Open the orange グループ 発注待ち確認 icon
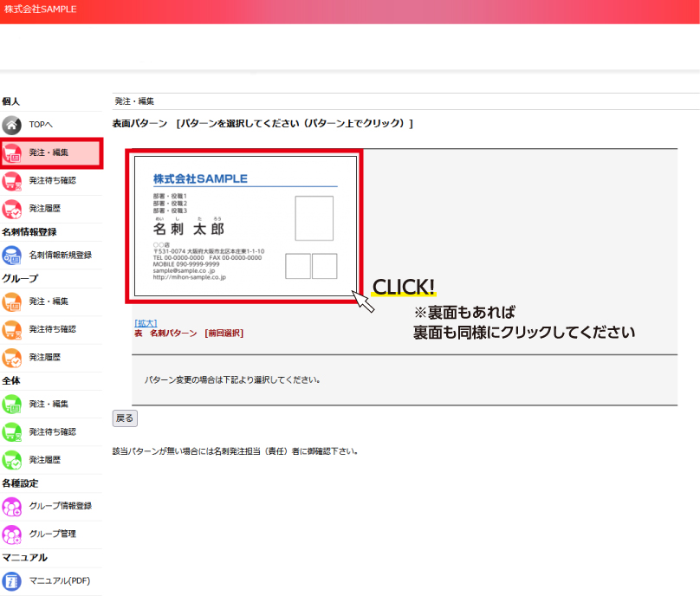Image resolution: width=700 pixels, height=596 pixels. pyautogui.click(x=12, y=329)
